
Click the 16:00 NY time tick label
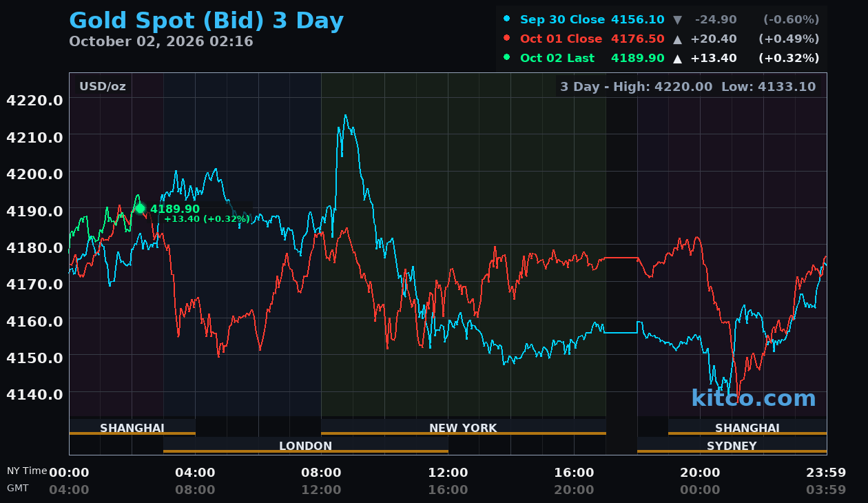tap(574, 472)
